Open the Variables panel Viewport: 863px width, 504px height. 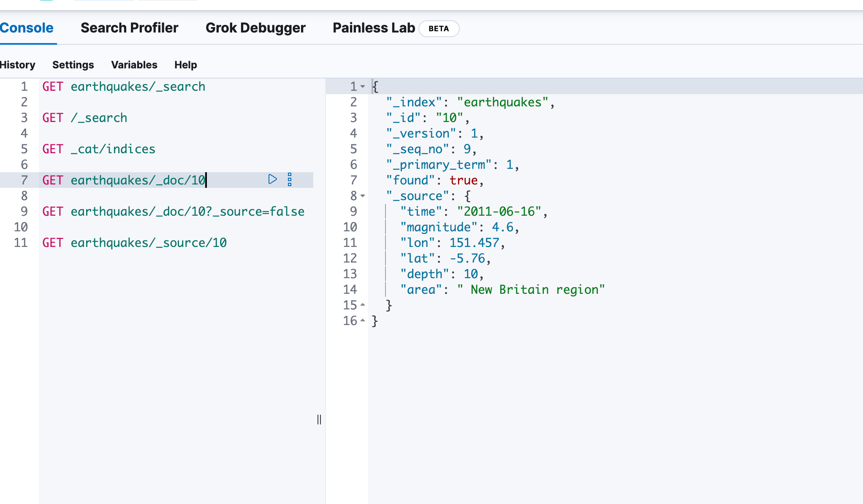(x=134, y=65)
